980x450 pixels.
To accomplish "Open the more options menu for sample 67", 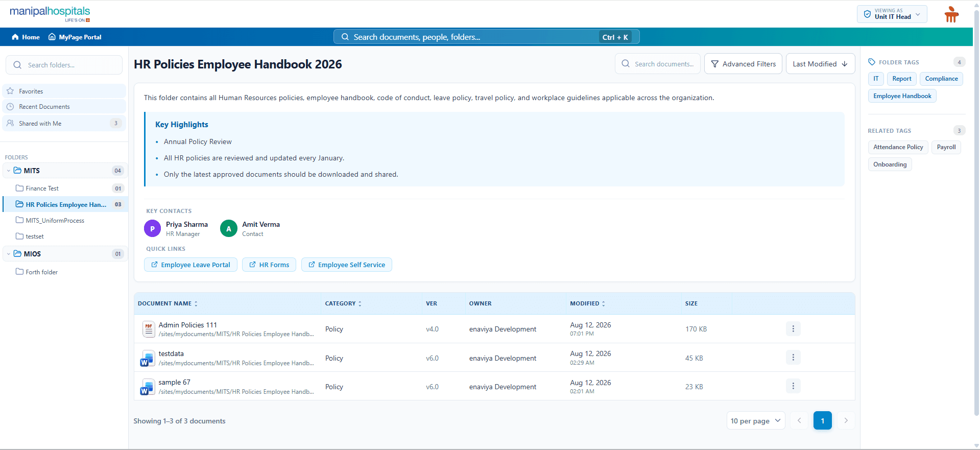I will pyautogui.click(x=793, y=386).
